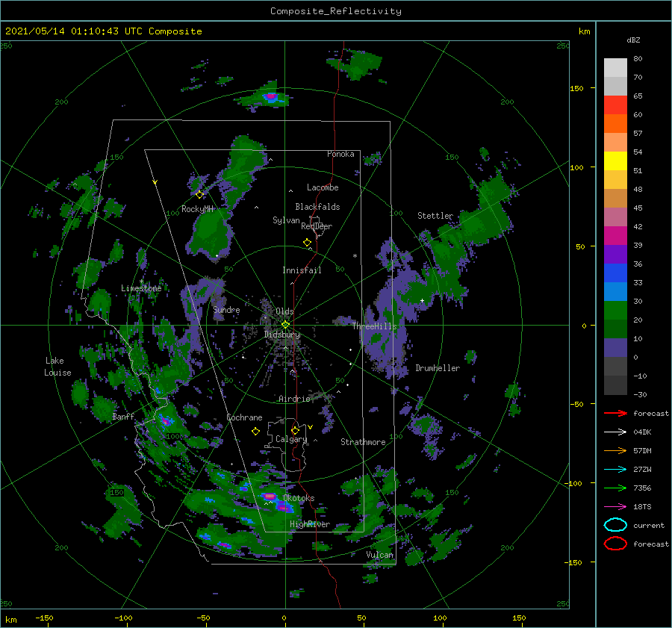Image resolution: width=672 pixels, height=628 pixels.
Task: Click the 'Okotoks' map label
Action: click(299, 498)
